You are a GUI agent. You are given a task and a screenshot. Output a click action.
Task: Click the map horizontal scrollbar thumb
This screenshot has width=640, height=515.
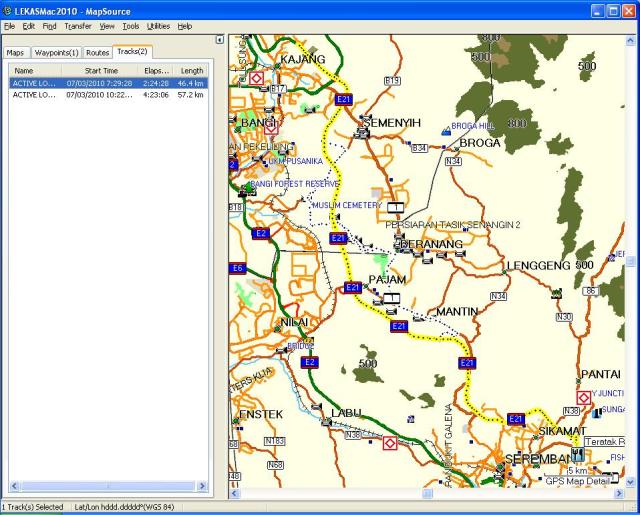click(x=427, y=494)
